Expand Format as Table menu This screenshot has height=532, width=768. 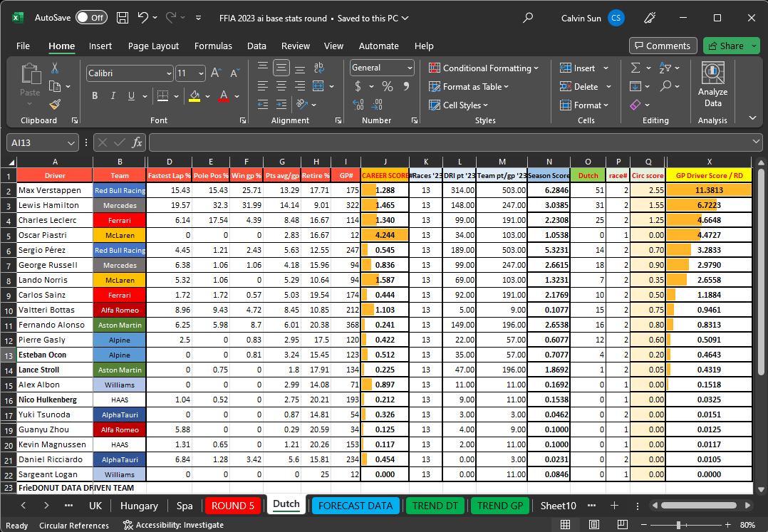click(x=469, y=87)
